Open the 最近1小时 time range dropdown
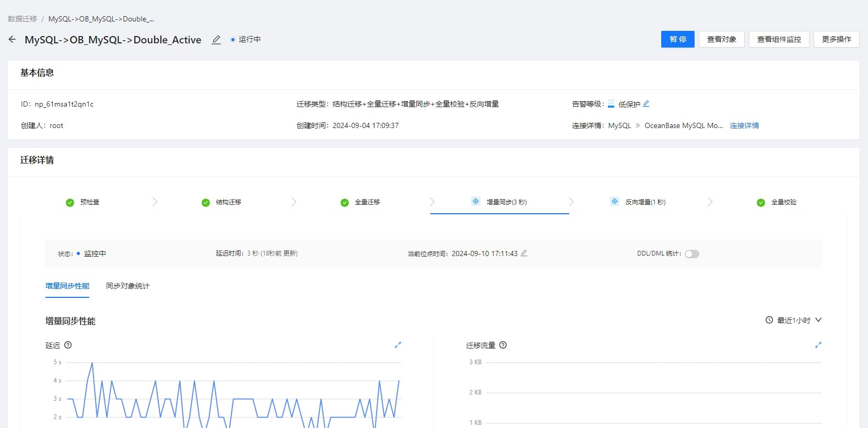The image size is (868, 428). [793, 320]
